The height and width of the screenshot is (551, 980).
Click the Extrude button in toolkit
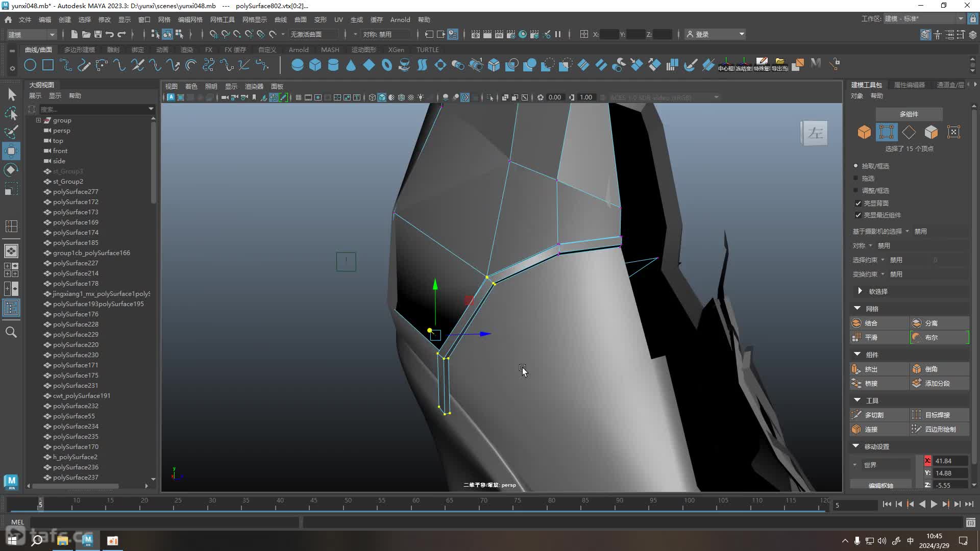879,369
